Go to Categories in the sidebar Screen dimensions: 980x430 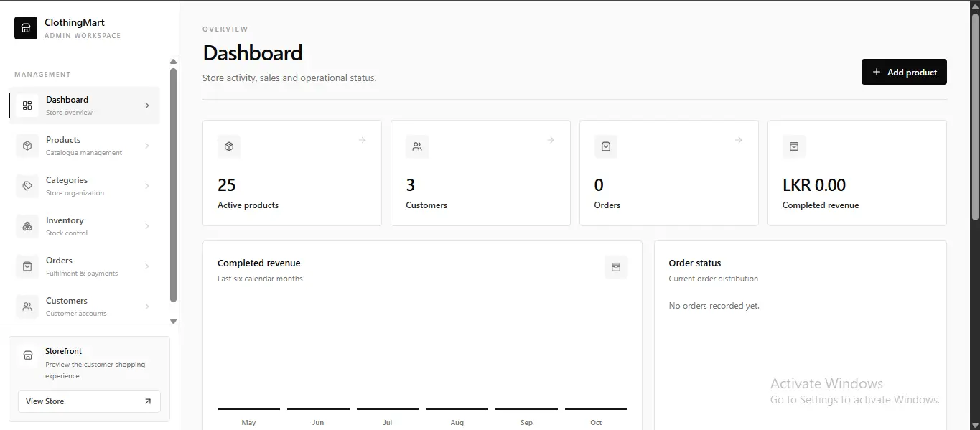(x=84, y=186)
